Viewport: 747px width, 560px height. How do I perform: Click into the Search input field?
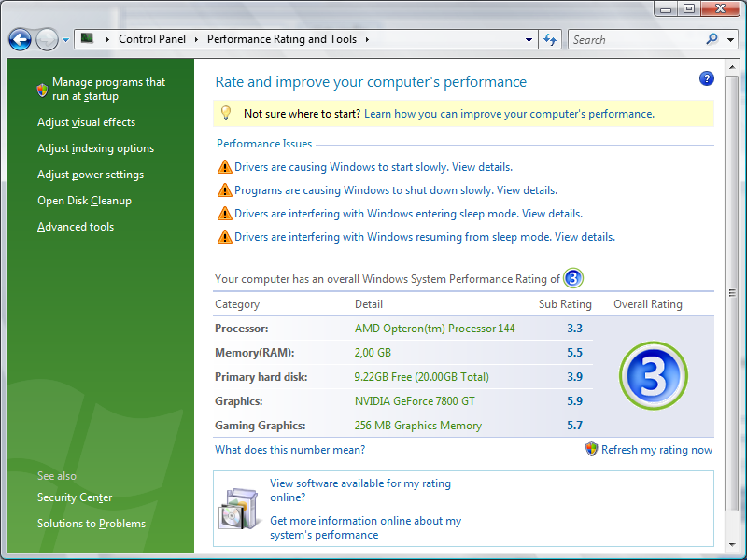pyautogui.click(x=636, y=39)
